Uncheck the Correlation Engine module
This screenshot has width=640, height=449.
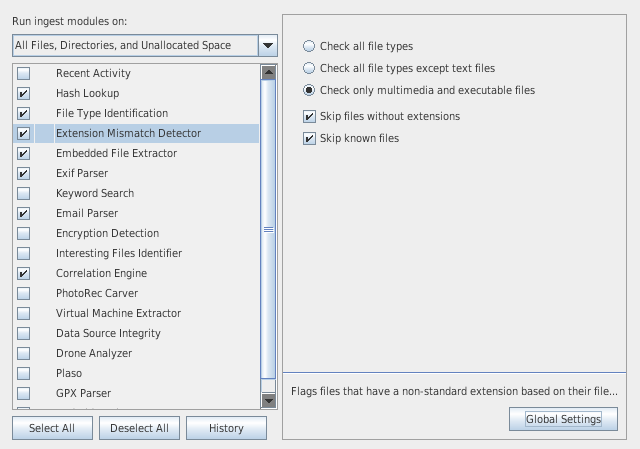pyautogui.click(x=23, y=273)
